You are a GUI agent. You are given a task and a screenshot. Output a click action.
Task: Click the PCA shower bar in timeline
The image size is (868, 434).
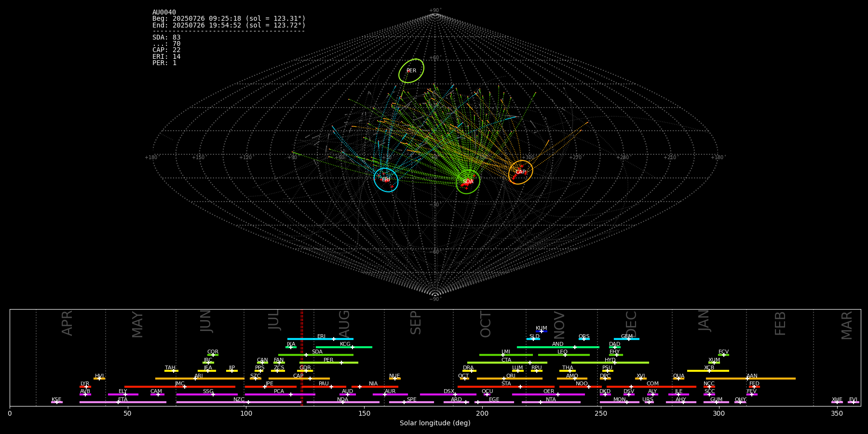click(x=280, y=394)
